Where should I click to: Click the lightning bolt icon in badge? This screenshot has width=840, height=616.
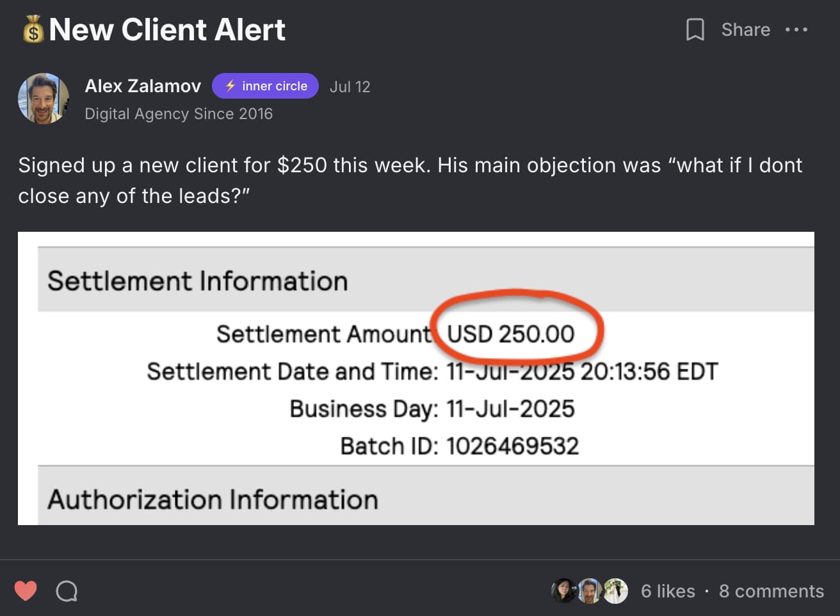tap(230, 86)
